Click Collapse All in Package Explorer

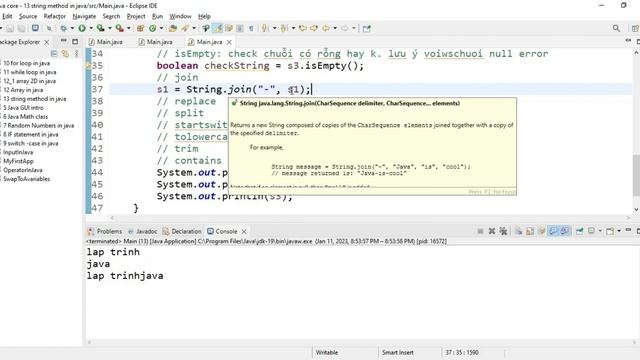[54, 53]
